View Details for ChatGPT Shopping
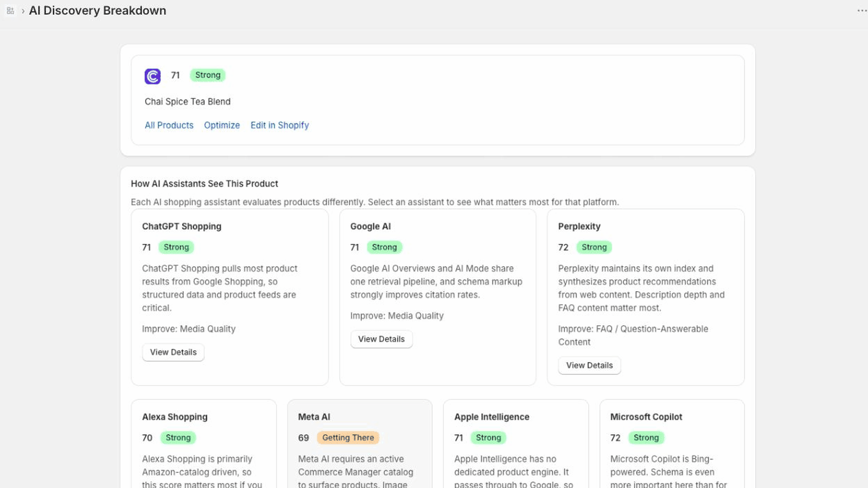The width and height of the screenshot is (868, 488). point(173,352)
